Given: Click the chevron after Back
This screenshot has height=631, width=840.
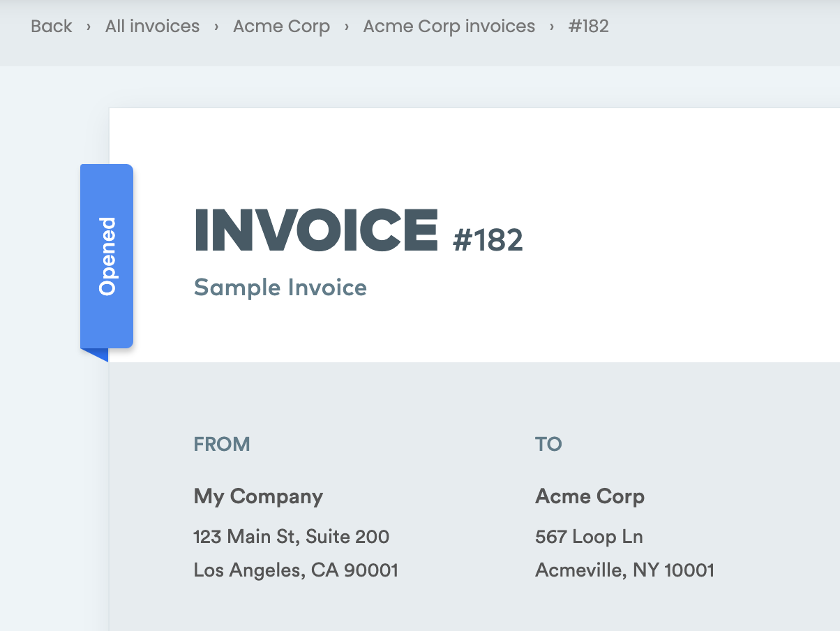Looking at the screenshot, I should pos(87,26).
